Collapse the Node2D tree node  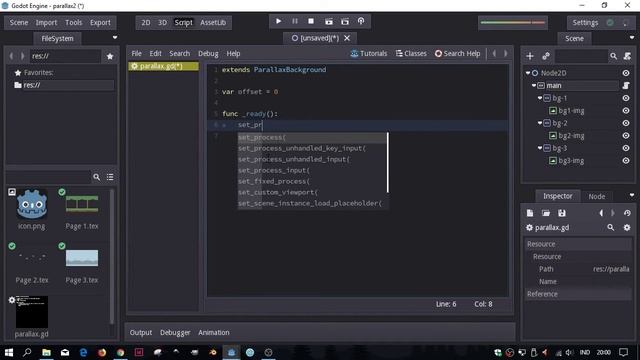[528, 73]
